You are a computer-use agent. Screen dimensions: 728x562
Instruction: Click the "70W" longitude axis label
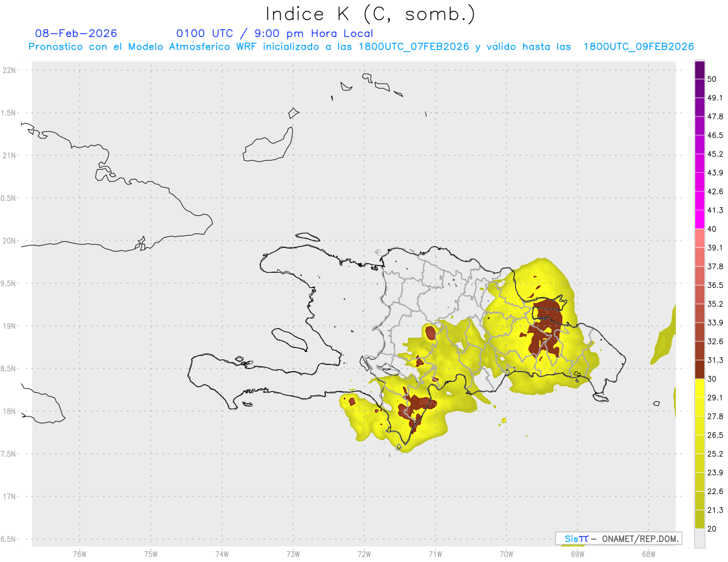coord(507,554)
